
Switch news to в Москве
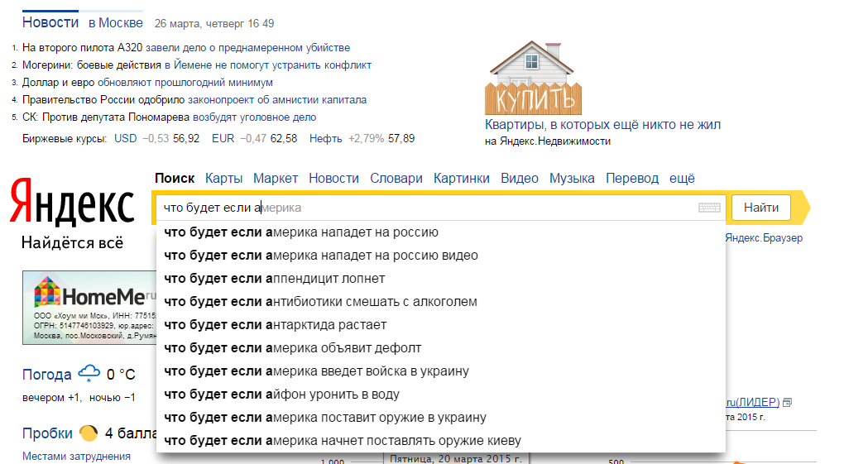[x=116, y=23]
